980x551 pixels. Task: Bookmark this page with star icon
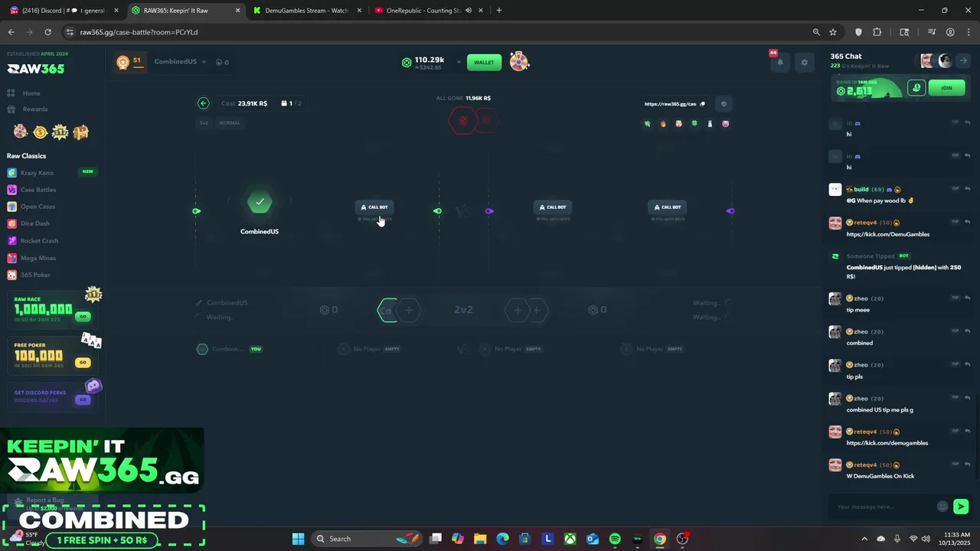click(833, 32)
